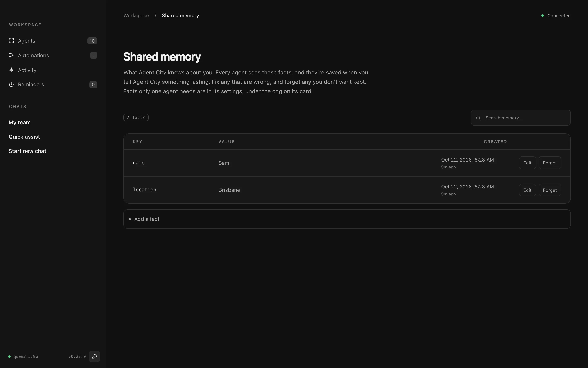Edit the location fact
The image size is (588, 368).
pyautogui.click(x=527, y=190)
